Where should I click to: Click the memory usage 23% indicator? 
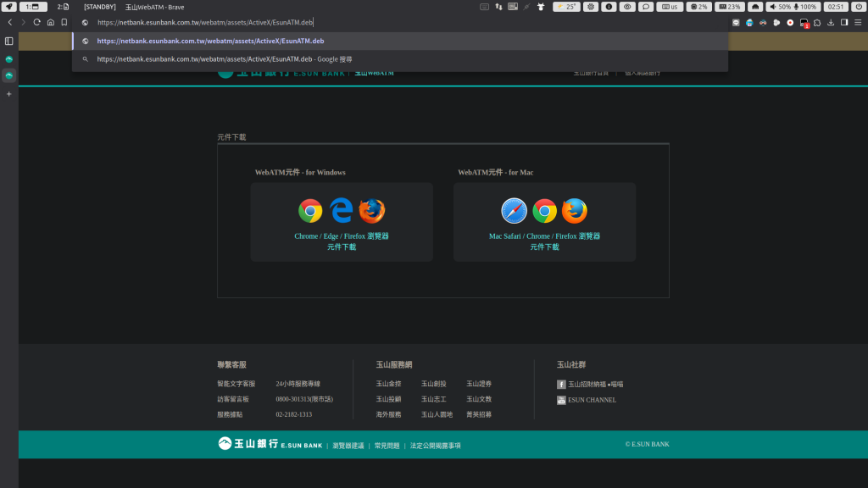pyautogui.click(x=730, y=7)
